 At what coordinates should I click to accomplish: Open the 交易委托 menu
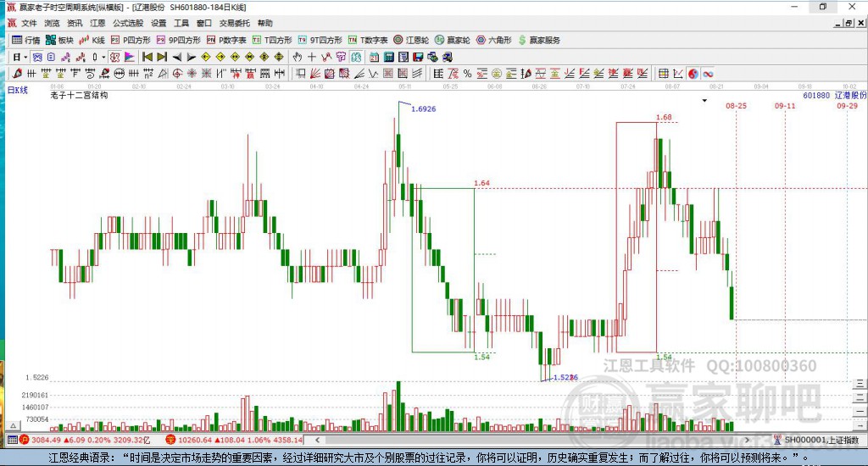pos(234,23)
